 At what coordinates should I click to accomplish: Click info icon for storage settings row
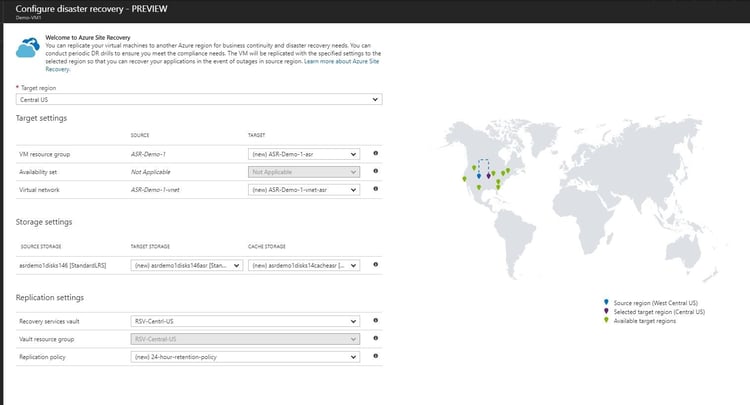pyautogui.click(x=375, y=264)
